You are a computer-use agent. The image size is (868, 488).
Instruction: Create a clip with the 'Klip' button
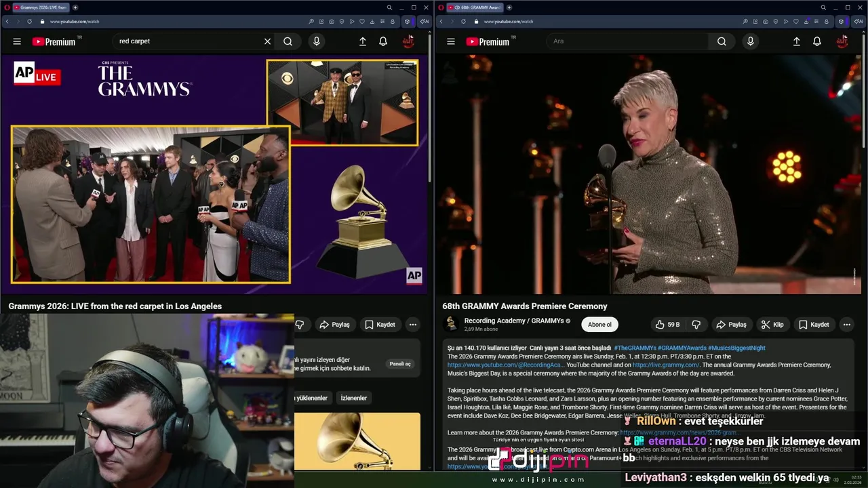tap(772, 325)
